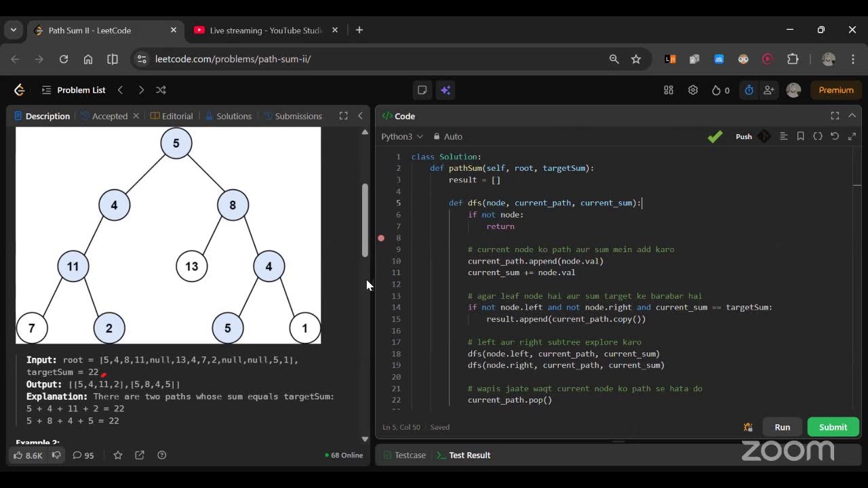Screen dimensions: 868x488
Task: Like the problem with 8.6K thumbs up
Action: [x=28, y=455]
